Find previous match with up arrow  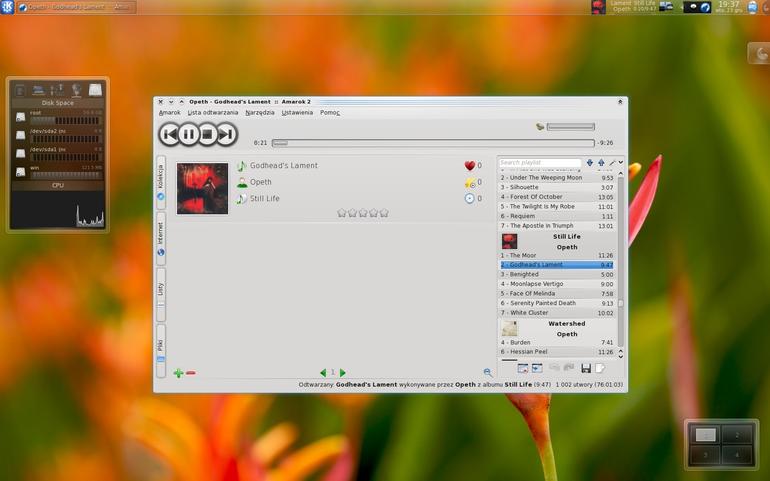click(x=601, y=163)
